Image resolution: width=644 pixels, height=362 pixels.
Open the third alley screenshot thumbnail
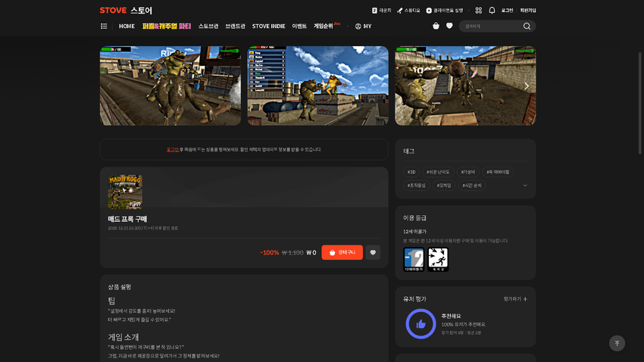pos(465,86)
